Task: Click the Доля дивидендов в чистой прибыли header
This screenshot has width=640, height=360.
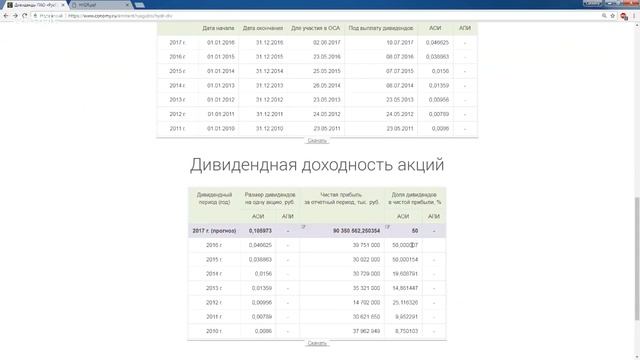Action: (414, 198)
